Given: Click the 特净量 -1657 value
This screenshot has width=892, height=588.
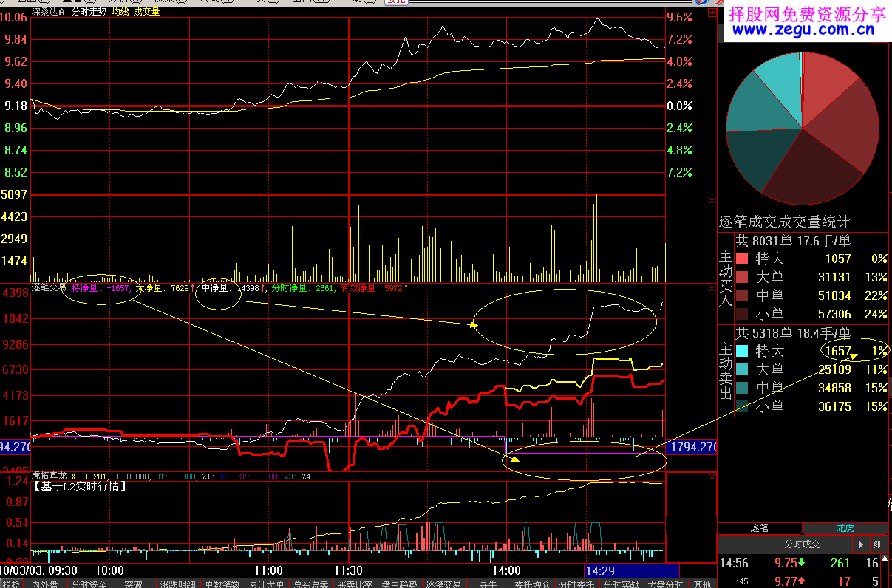Looking at the screenshot, I should point(101,288).
